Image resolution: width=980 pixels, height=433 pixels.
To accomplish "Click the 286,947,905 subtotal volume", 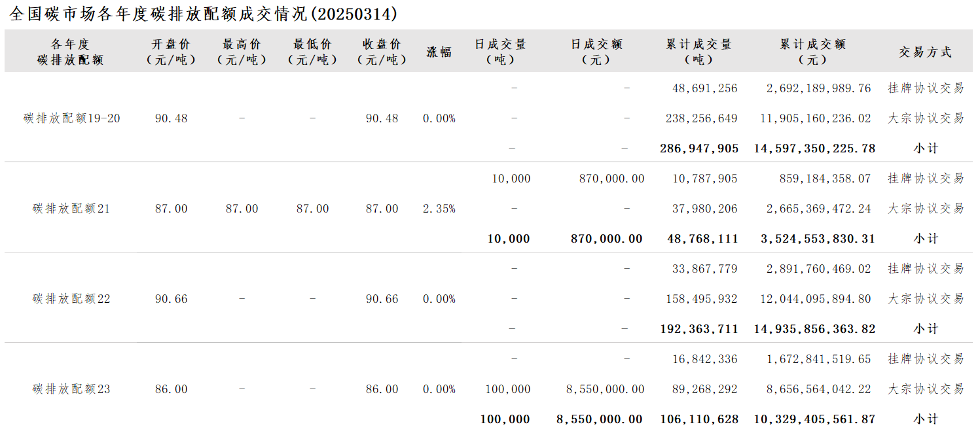I will coord(699,148).
